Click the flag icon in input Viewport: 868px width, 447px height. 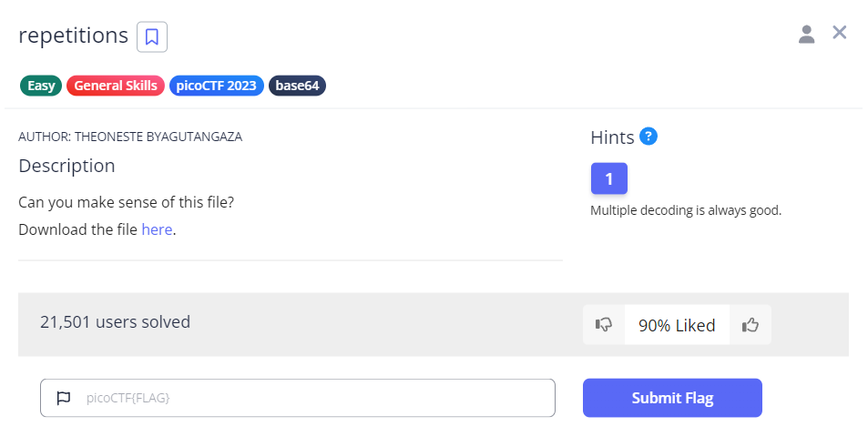point(64,398)
